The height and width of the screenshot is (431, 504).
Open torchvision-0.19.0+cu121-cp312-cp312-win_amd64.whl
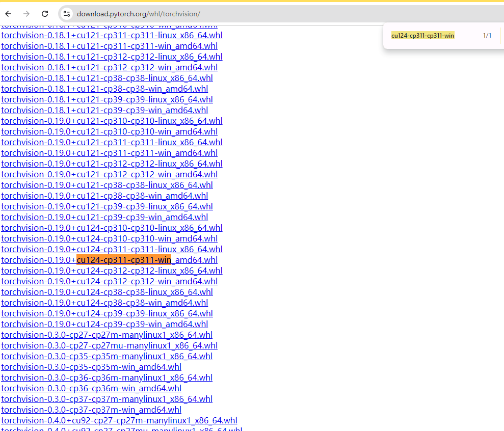[x=109, y=175]
